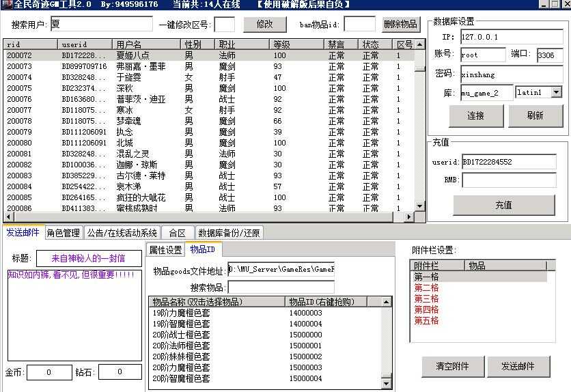The height and width of the screenshot is (392, 571).
Task: Focus the 搜索用户 search field
Action: pyautogui.click(x=101, y=25)
